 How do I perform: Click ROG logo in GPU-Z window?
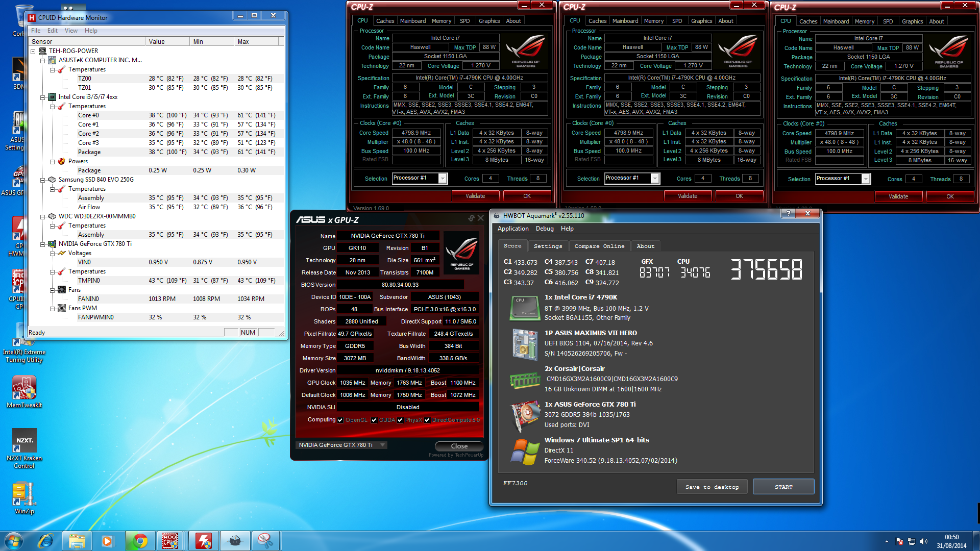pos(461,252)
